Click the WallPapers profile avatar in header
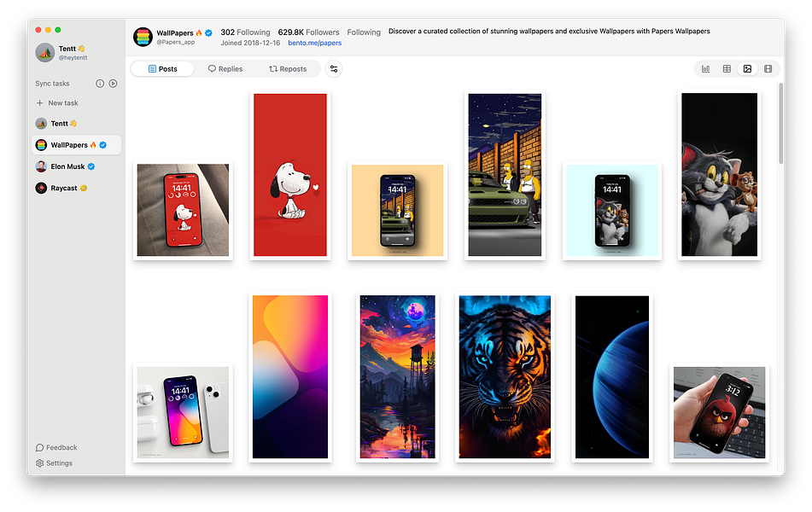The image size is (812, 512). (x=143, y=37)
